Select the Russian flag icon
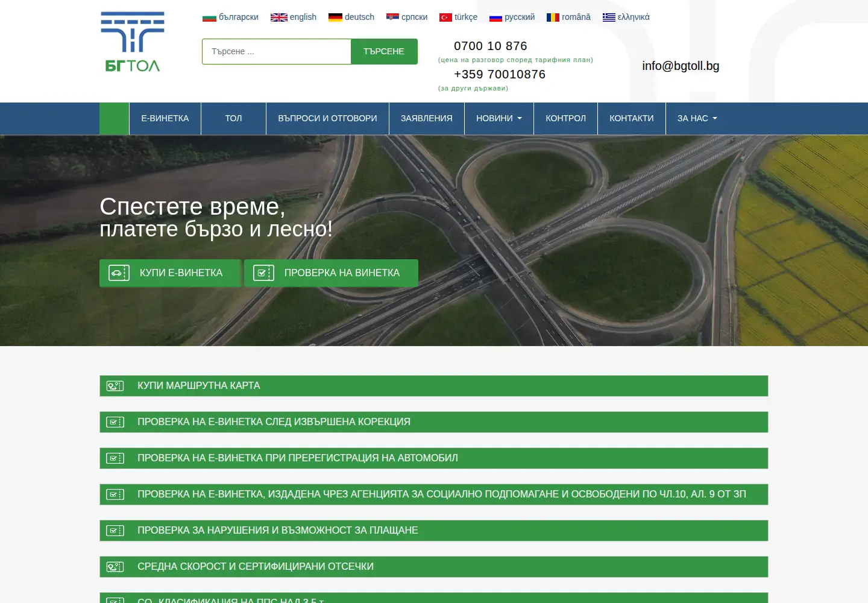This screenshot has width=868, height=603. point(495,17)
